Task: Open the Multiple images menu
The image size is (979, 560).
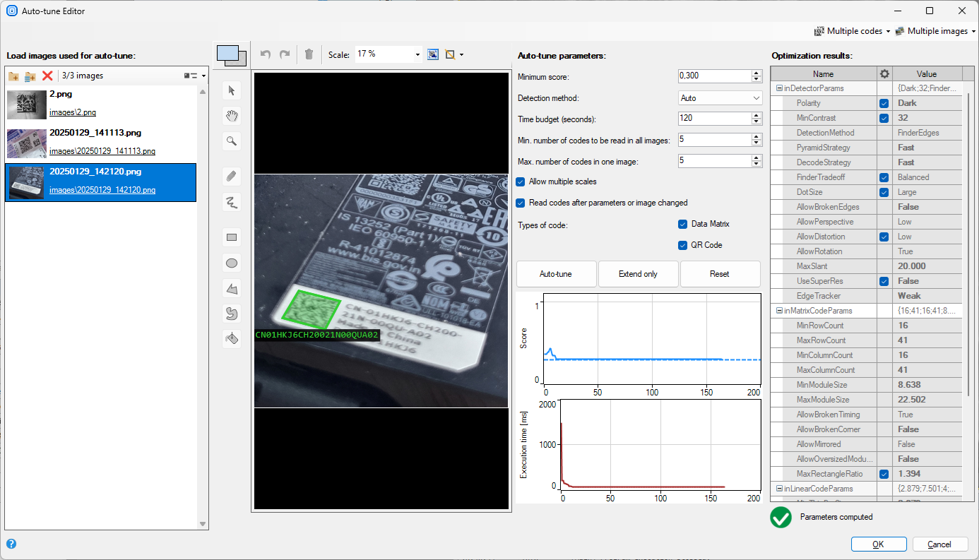Action: [935, 31]
